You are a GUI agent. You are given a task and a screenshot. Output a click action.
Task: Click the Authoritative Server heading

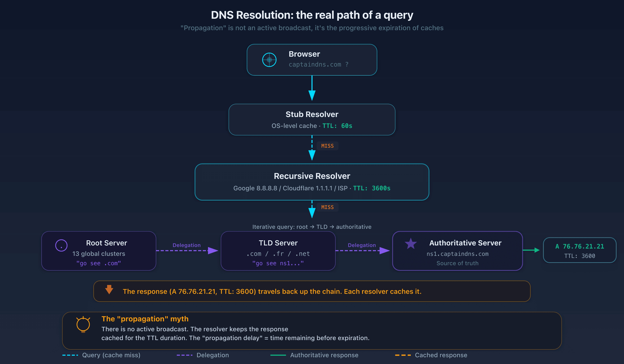[465, 243]
